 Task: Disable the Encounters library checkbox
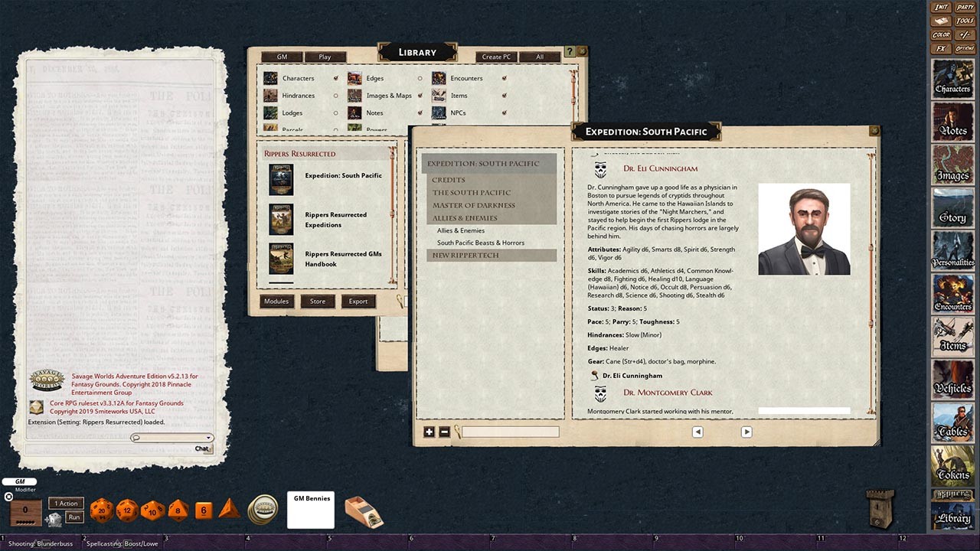pos(504,77)
